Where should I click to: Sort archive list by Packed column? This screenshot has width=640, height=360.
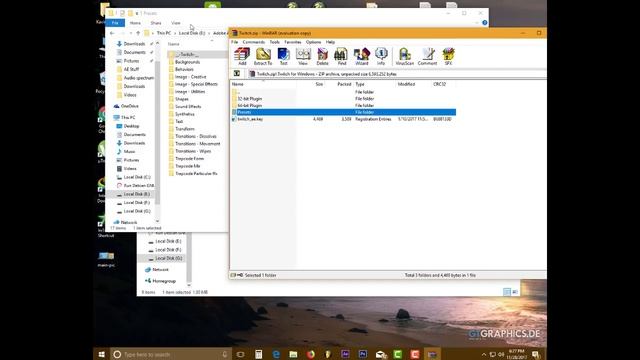(344, 84)
